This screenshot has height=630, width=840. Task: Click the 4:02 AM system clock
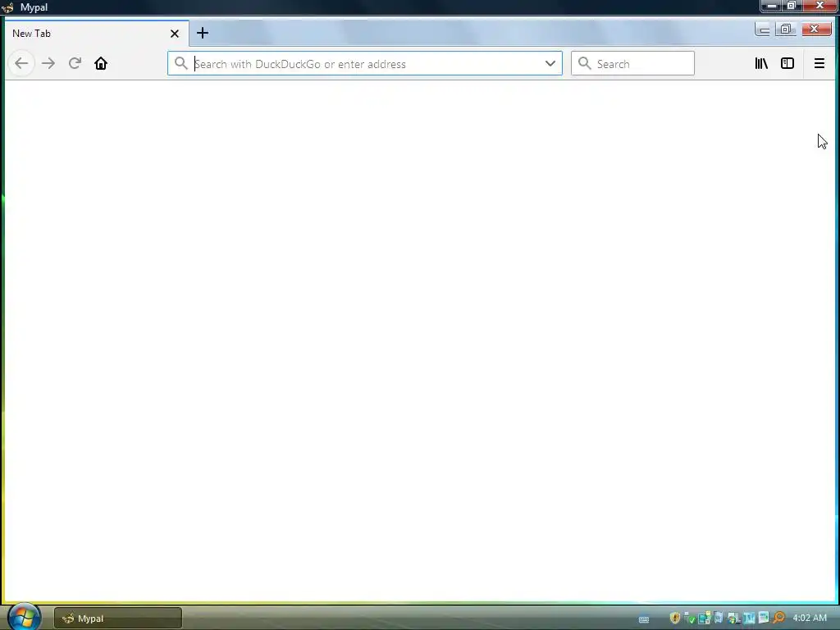(810, 619)
